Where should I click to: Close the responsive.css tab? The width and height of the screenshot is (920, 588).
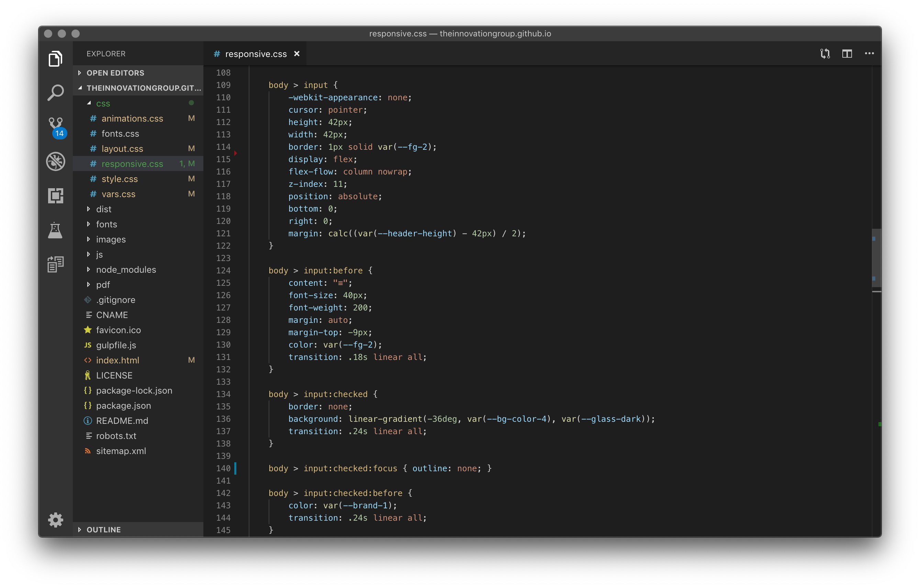297,54
